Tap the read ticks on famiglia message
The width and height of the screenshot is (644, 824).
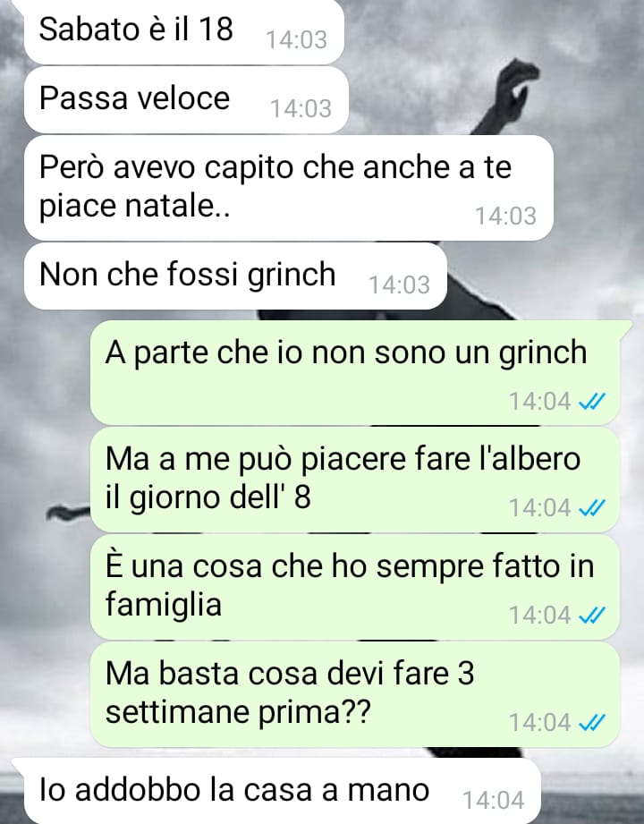click(x=591, y=616)
